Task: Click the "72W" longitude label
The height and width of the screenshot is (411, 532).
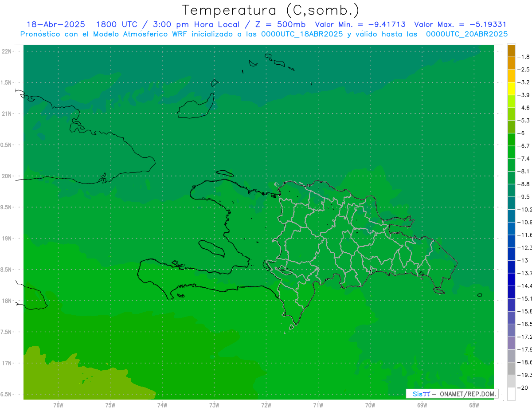Action: 266,405
